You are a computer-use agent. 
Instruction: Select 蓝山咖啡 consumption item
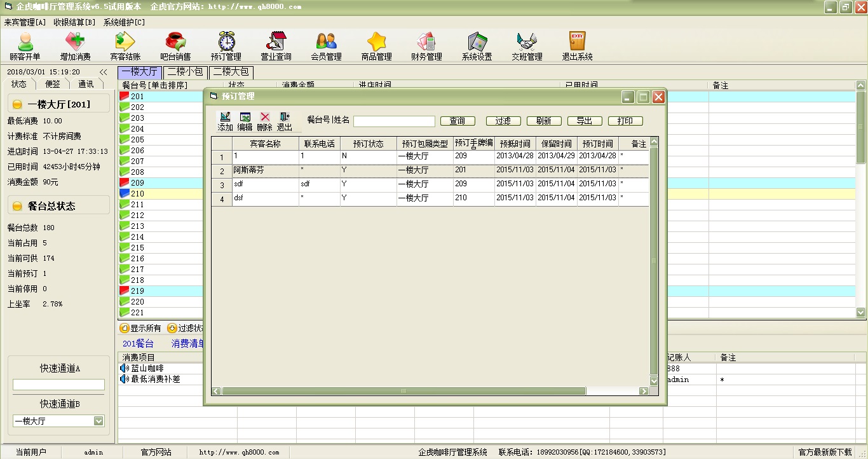(x=147, y=368)
